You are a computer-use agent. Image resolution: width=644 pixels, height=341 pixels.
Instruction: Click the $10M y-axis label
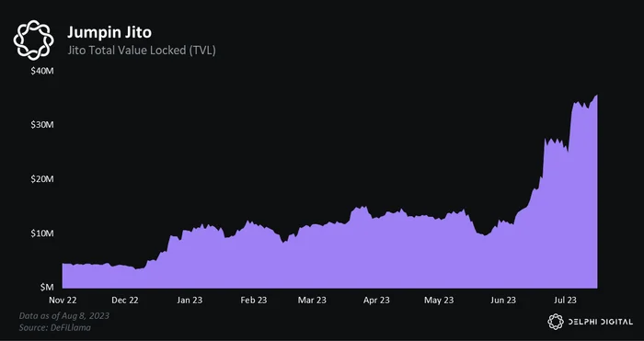42,233
